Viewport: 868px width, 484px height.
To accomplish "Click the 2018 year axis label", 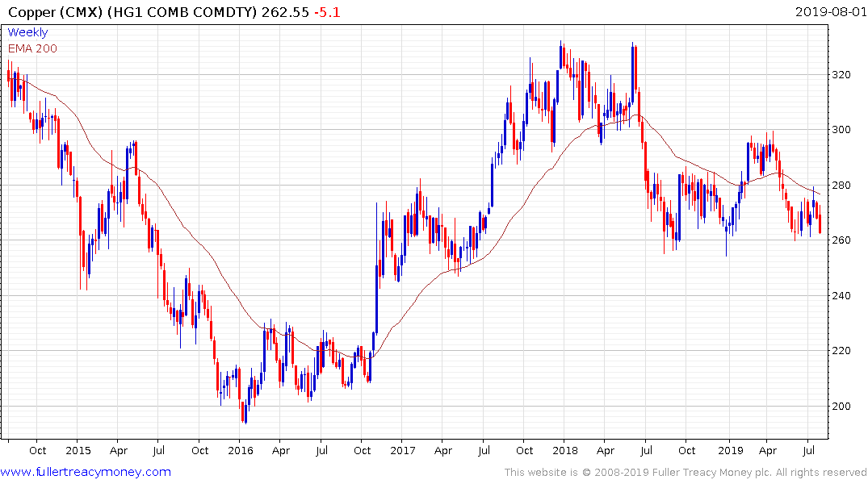I will (x=564, y=450).
